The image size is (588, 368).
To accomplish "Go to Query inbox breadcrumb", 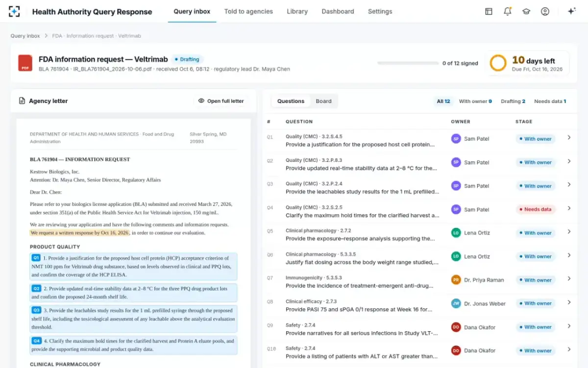I will (x=25, y=36).
